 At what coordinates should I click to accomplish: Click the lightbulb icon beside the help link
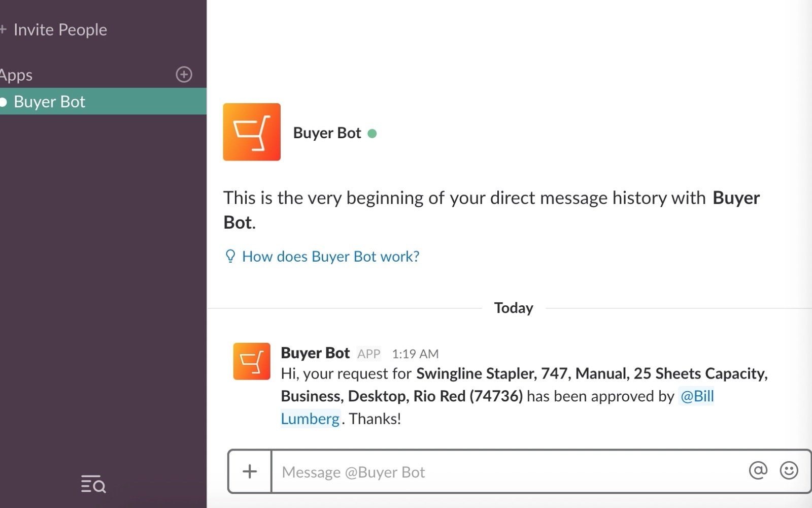point(230,256)
